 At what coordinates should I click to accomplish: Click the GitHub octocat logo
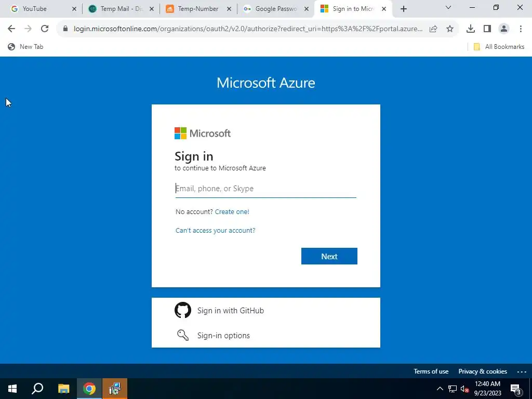(x=183, y=310)
